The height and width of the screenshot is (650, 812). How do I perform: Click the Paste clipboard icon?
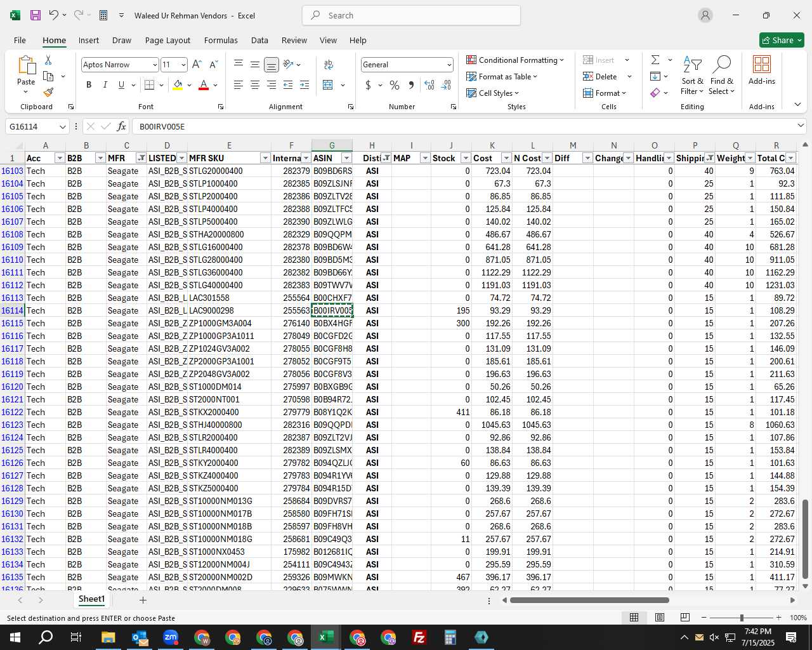tap(26, 65)
